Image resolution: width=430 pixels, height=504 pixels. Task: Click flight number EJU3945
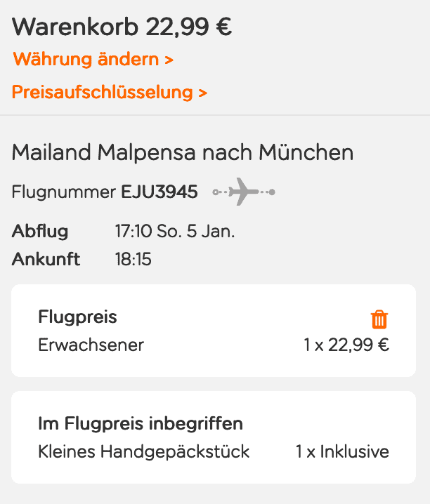click(x=159, y=192)
